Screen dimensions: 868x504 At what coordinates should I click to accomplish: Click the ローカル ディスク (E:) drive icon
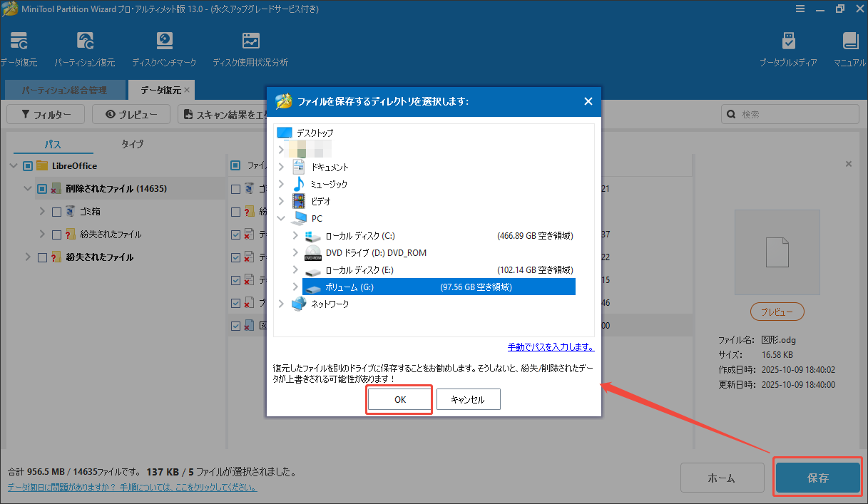point(313,270)
